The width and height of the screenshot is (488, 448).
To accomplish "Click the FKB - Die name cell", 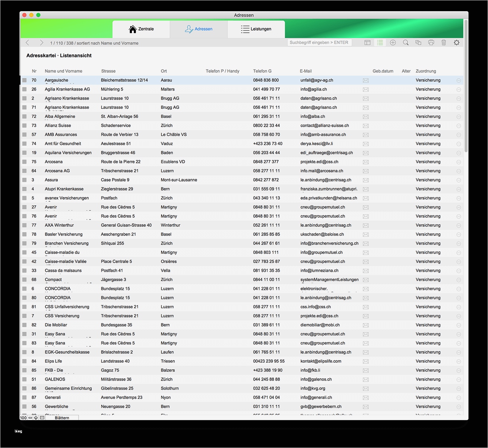I will (54, 370).
